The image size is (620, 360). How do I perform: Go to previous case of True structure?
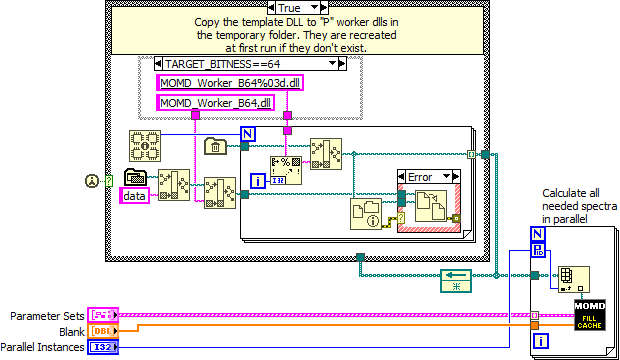[x=271, y=7]
